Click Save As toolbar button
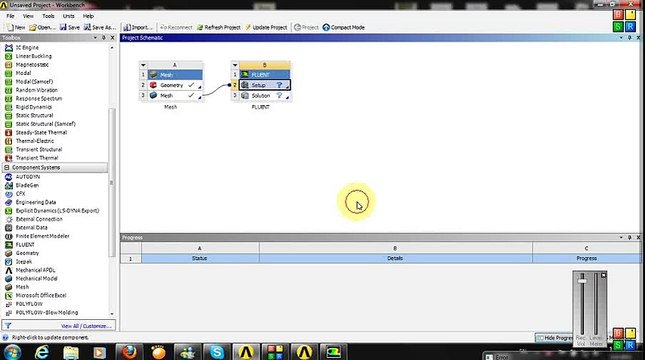This screenshot has height=360, width=645. [x=100, y=28]
